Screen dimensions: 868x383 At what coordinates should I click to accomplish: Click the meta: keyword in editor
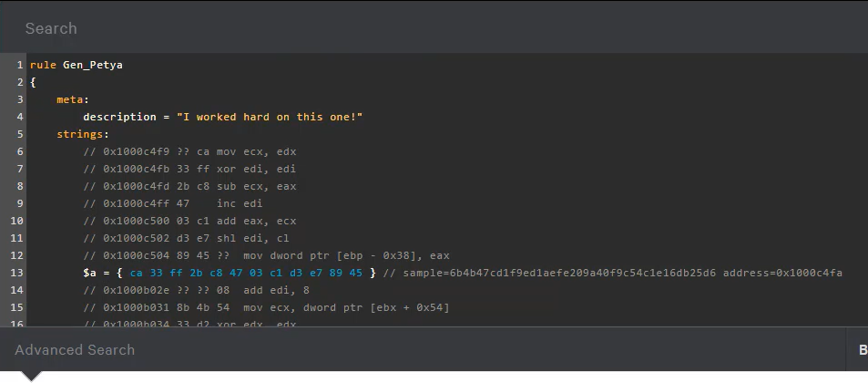click(73, 99)
